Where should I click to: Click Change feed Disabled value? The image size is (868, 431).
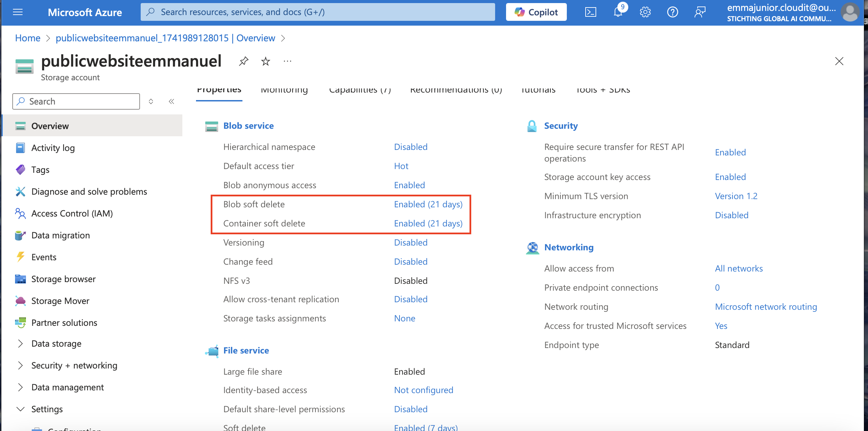click(x=411, y=262)
